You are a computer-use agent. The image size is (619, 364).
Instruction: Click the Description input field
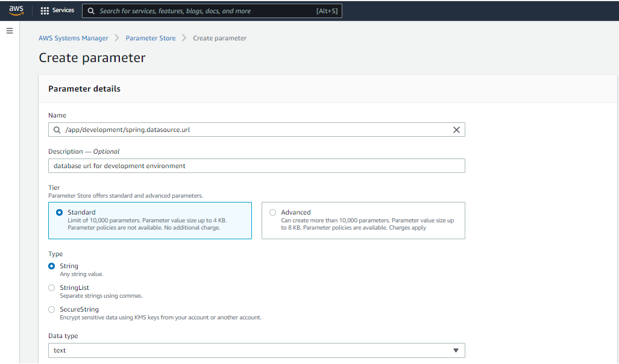coord(256,166)
